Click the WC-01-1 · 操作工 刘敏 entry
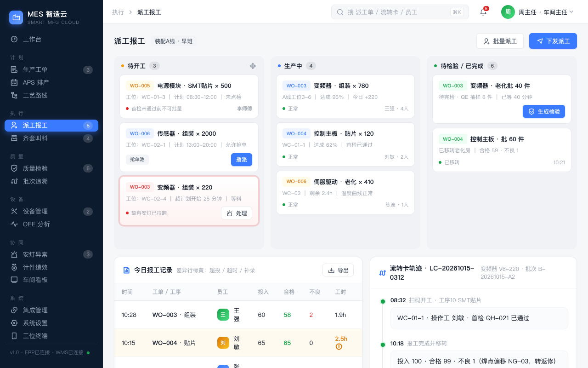The image size is (588, 368). 479,318
